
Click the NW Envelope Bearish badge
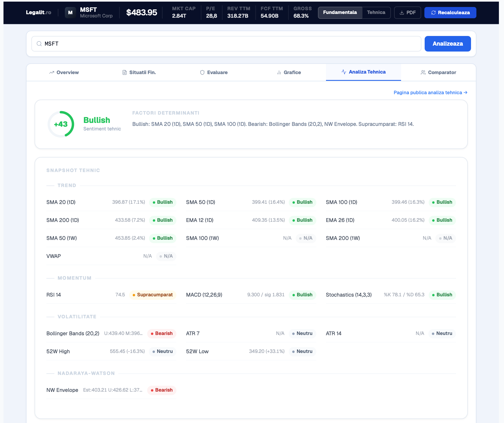click(x=162, y=390)
